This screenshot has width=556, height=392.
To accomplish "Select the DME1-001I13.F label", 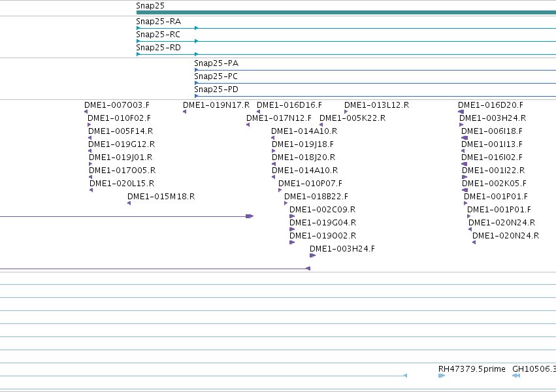I will tap(492, 144).
